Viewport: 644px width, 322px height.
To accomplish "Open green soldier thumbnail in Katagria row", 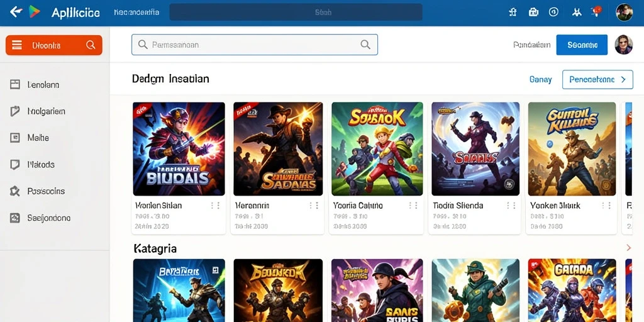I will (x=475, y=291).
